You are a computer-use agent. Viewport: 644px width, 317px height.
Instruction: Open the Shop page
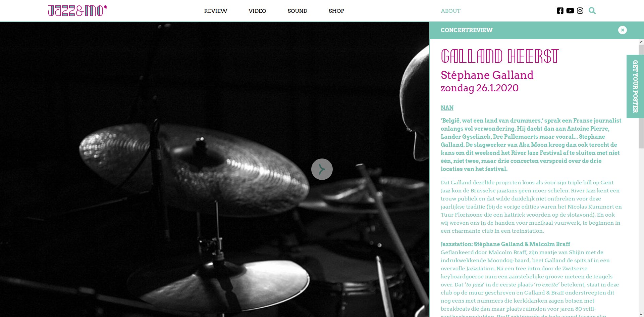point(336,11)
